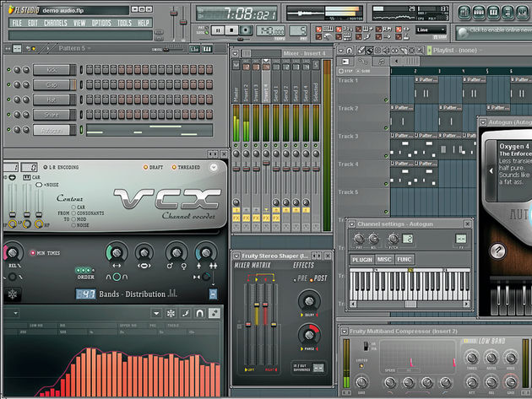
Task: Click the VCX freeze snowflake button
Action: tap(13, 294)
